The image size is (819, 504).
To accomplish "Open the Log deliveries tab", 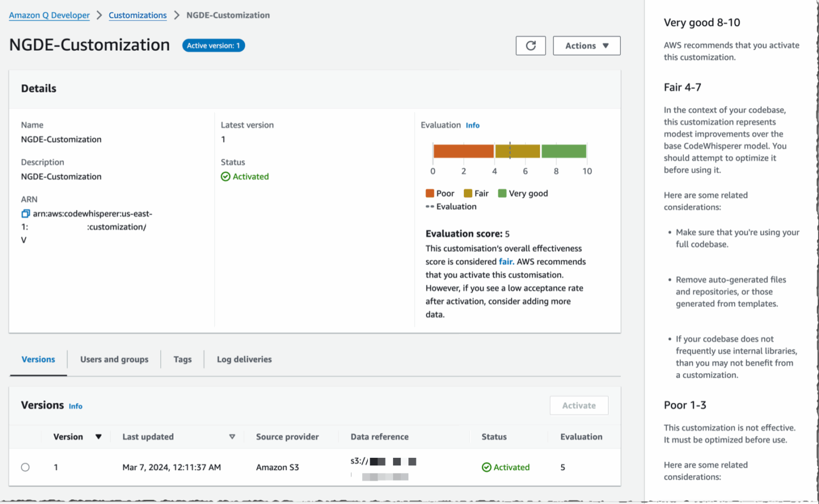I will point(243,359).
